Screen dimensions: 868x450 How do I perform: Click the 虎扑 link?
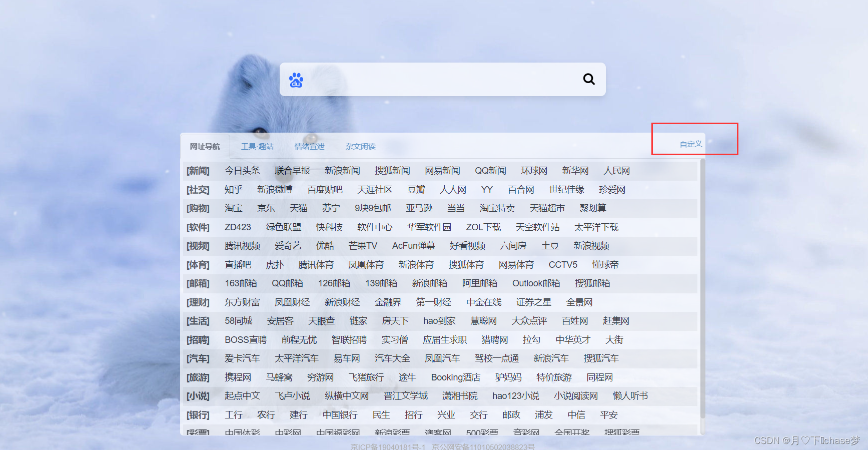(275, 265)
